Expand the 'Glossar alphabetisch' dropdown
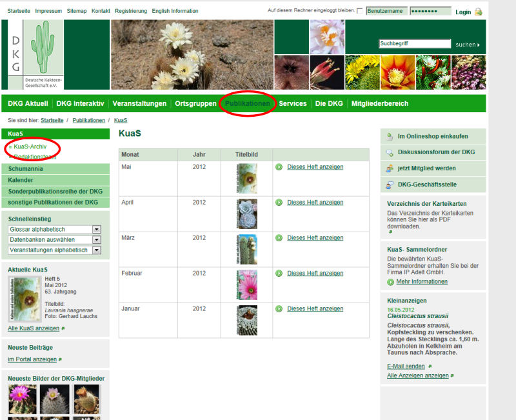Image resolution: width=516 pixels, height=420 pixels. coord(97,229)
